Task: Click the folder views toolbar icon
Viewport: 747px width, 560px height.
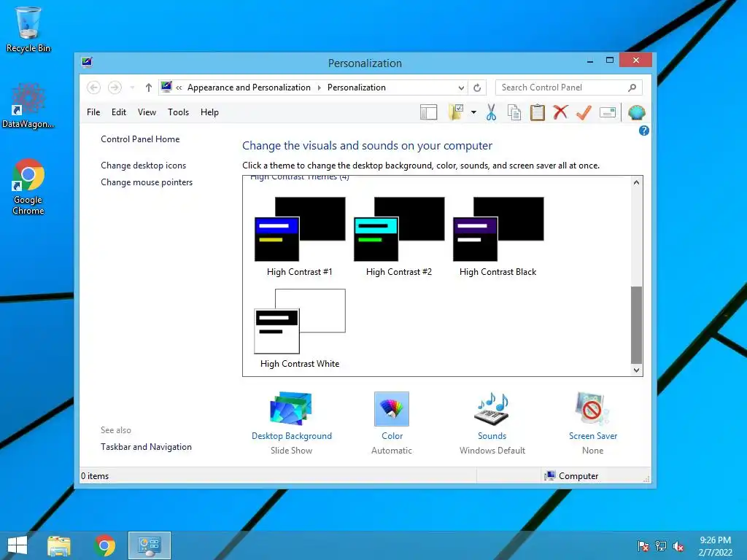Action: [455, 112]
